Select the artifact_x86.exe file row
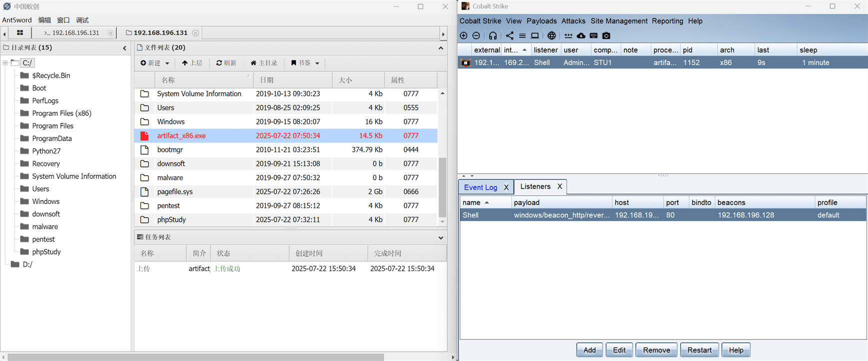The image size is (868, 361). tap(286, 135)
